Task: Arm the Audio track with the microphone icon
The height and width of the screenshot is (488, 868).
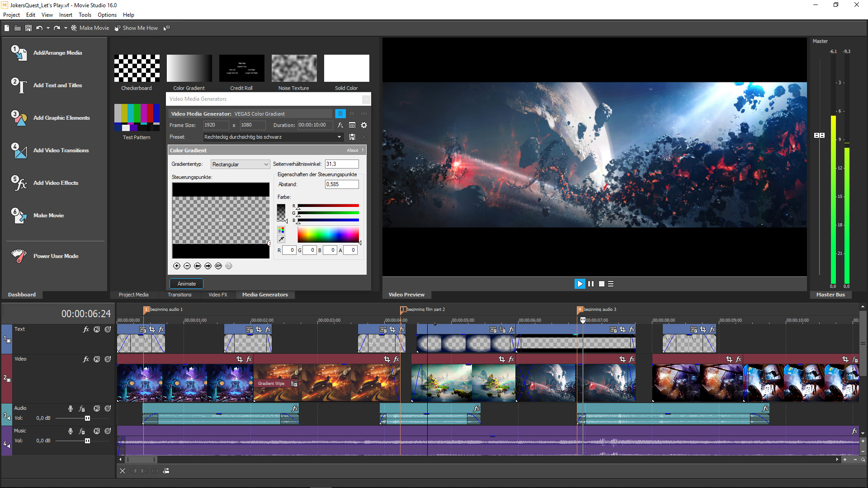Action: (70, 408)
